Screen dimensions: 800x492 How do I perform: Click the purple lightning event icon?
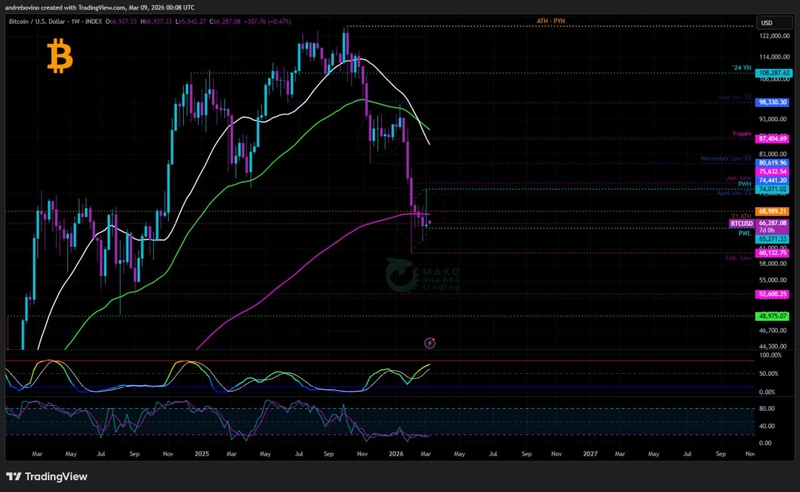(430, 343)
